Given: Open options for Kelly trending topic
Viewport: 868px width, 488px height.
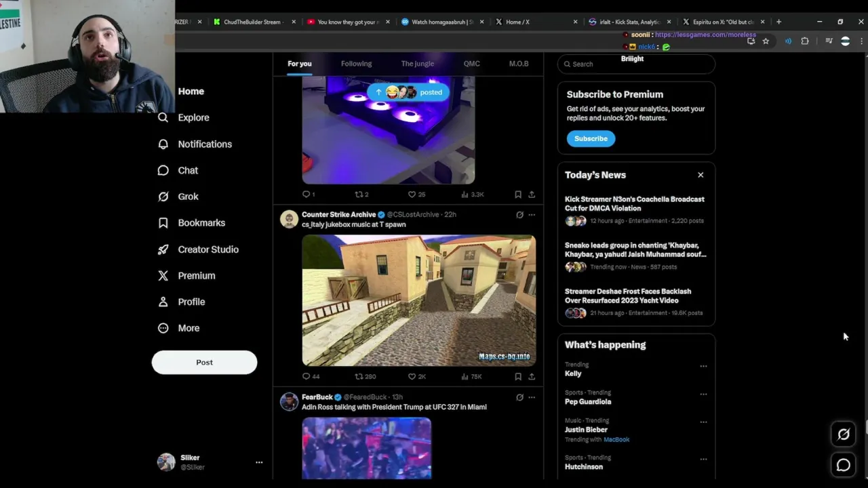Looking at the screenshot, I should coord(703,366).
